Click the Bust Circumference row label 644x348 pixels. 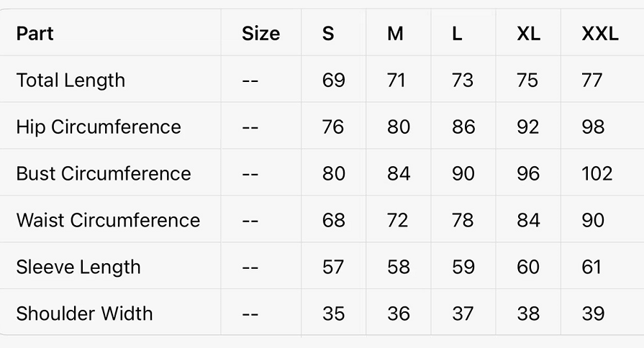(x=104, y=173)
